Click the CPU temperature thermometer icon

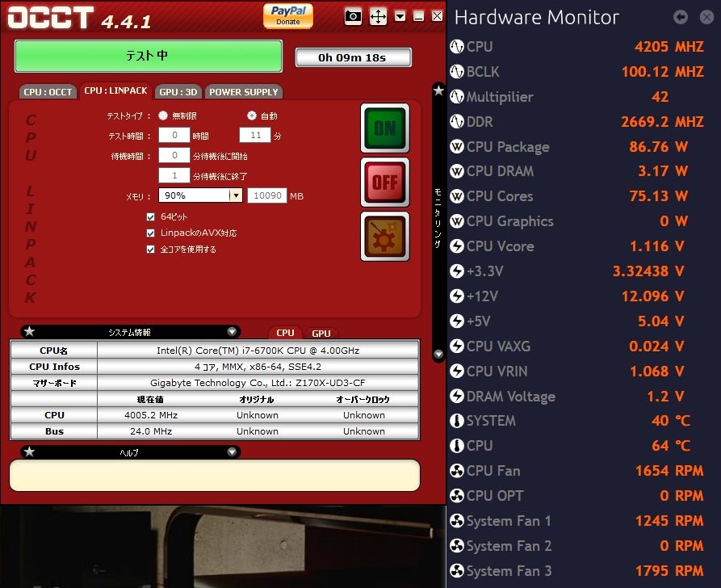457,445
